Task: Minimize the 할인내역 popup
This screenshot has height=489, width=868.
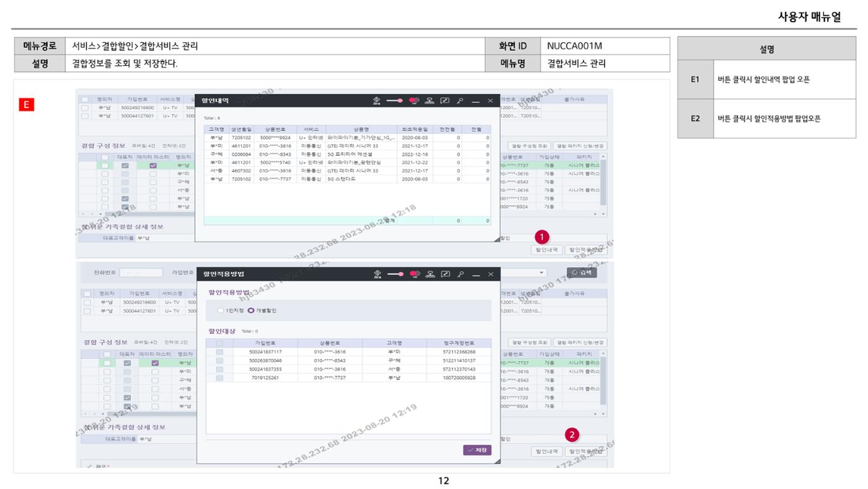Action: 476,101
